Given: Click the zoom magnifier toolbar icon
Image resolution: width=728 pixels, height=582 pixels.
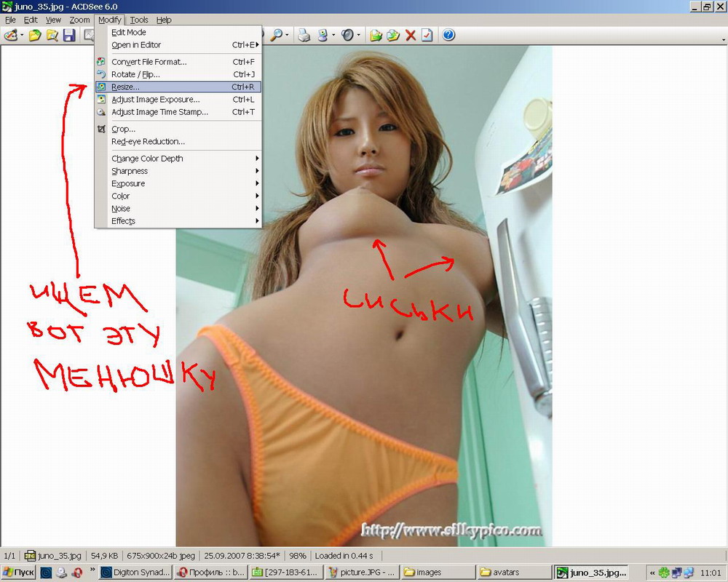Looking at the screenshot, I should point(277,35).
